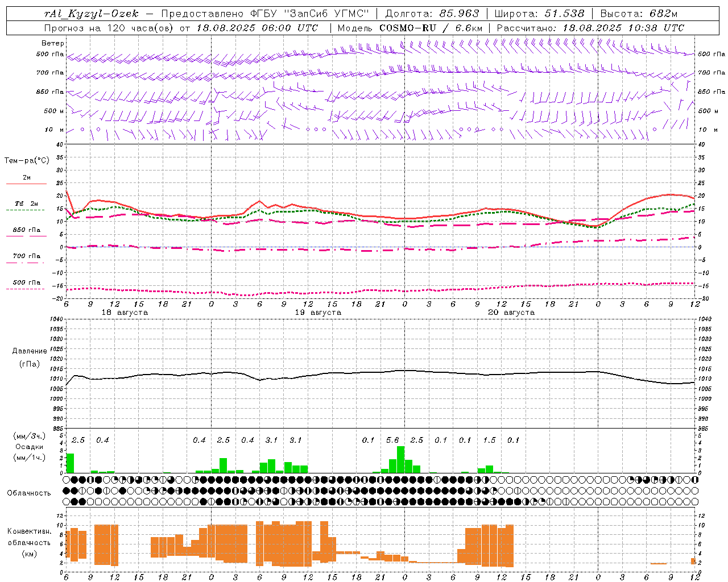The height and width of the screenshot is (582, 728).
Task: Select the Долгота: 85.963 header field
Action: 432,14
